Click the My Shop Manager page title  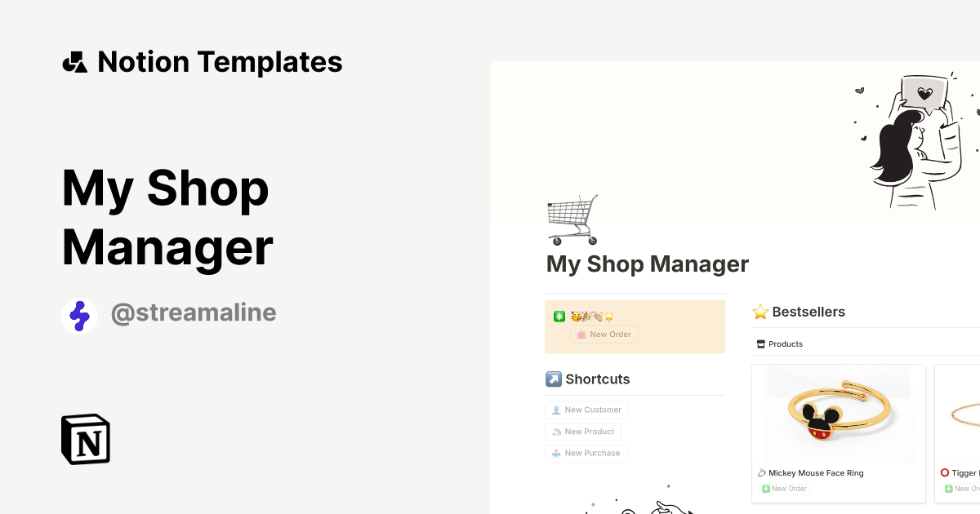pyautogui.click(x=647, y=264)
